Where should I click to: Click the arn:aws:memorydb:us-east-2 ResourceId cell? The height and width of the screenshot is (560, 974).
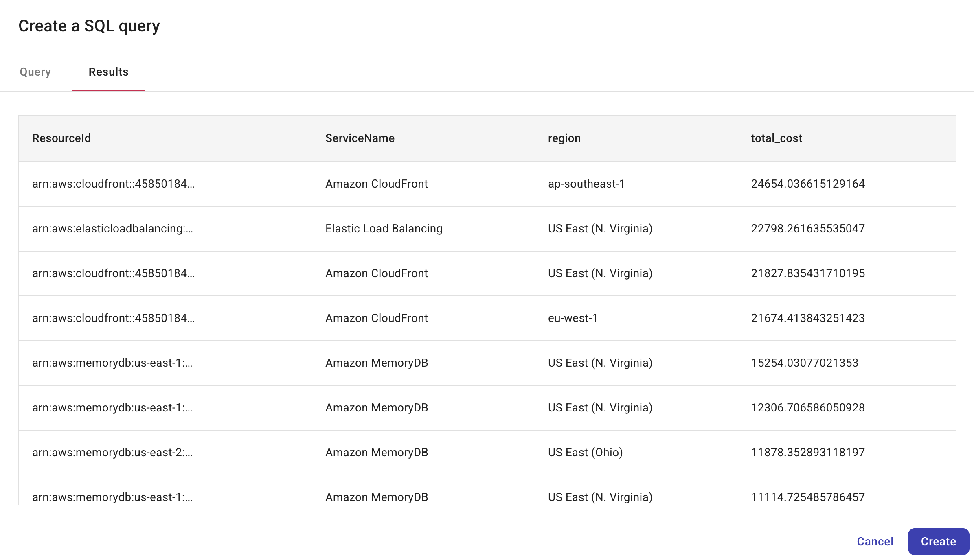pos(112,452)
